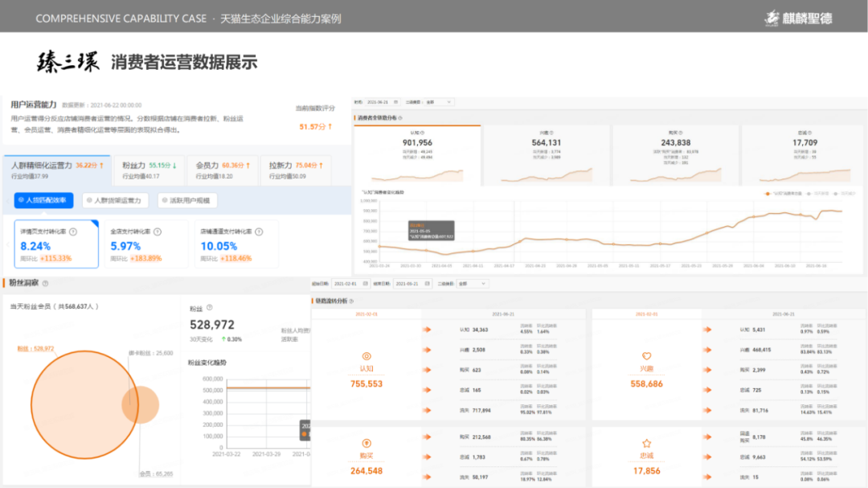Click the 当天粉丝会员 共568,637人 heading

(55, 306)
